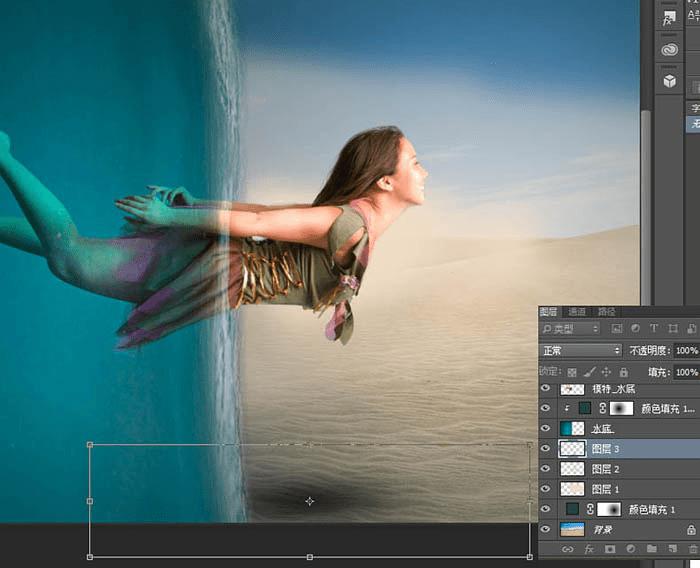This screenshot has height=568, width=700.
Task: Toggle visibility of 图层 3
Action: [x=546, y=449]
